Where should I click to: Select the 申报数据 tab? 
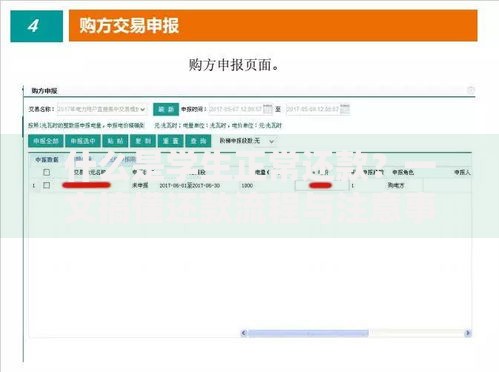pos(47,160)
